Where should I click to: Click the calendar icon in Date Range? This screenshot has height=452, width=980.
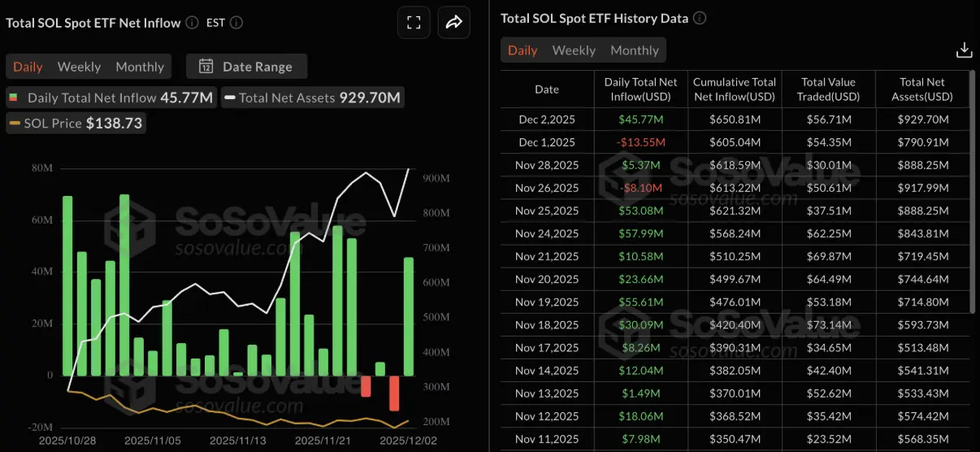(x=206, y=67)
